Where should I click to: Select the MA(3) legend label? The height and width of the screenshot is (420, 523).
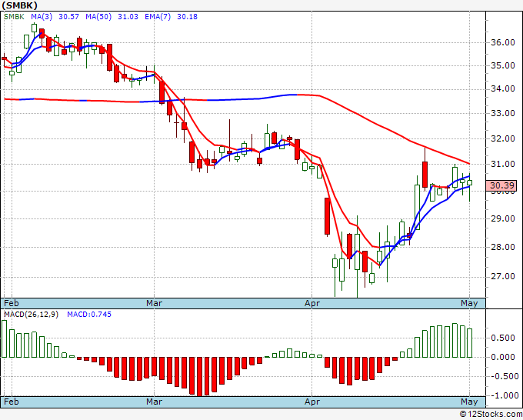click(42, 17)
